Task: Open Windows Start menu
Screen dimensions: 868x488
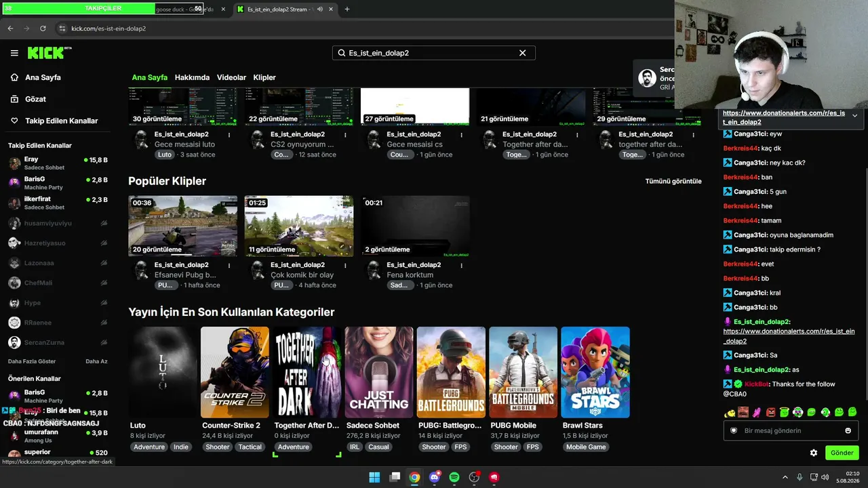Action: click(x=374, y=477)
